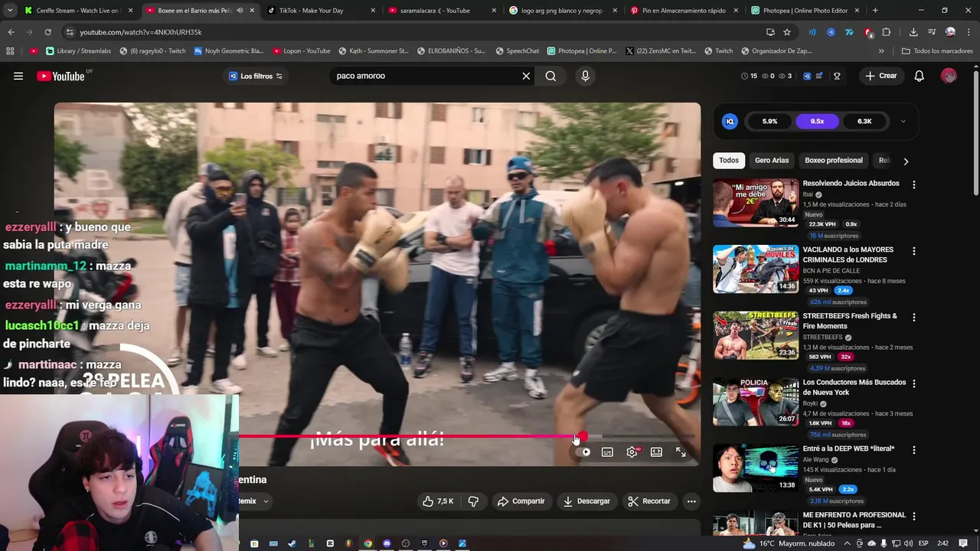Open more actions three-dot menu below video
The image size is (980, 551).
click(691, 501)
